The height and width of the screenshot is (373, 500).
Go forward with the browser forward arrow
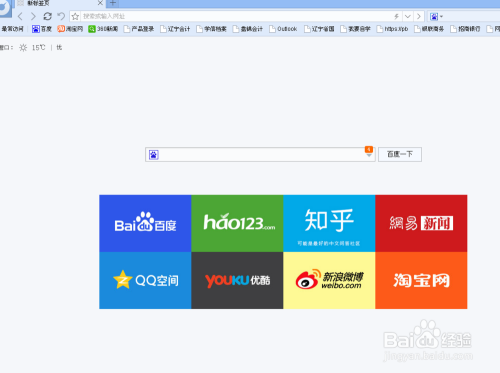click(33, 16)
